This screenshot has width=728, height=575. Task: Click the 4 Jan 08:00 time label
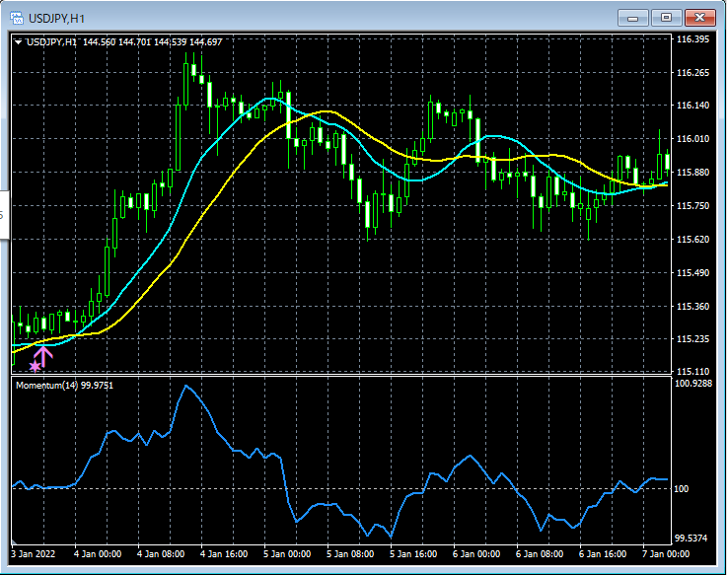(x=161, y=554)
